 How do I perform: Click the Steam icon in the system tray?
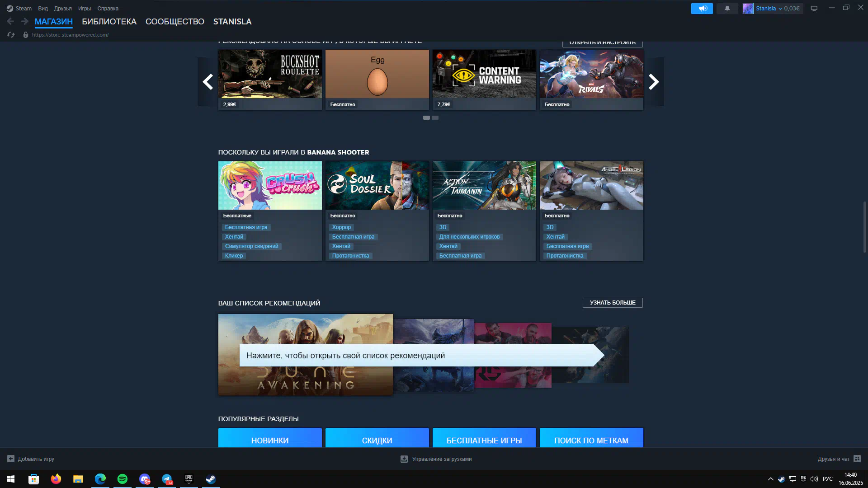click(781, 479)
